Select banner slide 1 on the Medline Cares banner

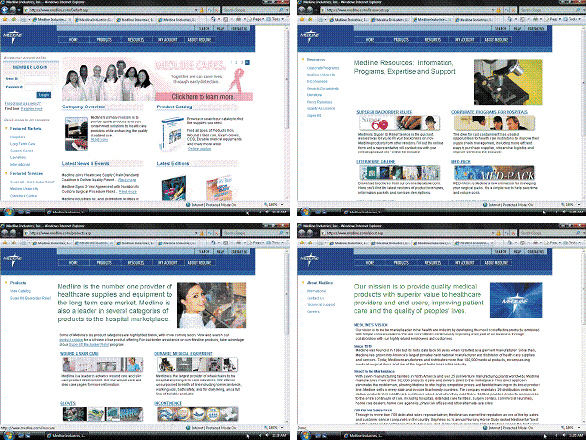point(231,62)
